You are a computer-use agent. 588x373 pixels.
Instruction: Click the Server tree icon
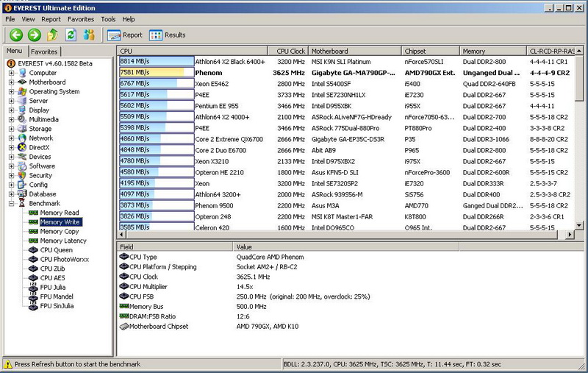(23, 101)
